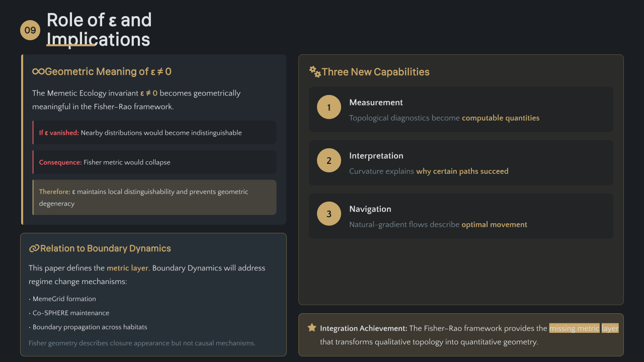The image size is (644, 362).
Task: Click the link icon beside Relation to Boundary Dynamics
Action: coord(34,248)
